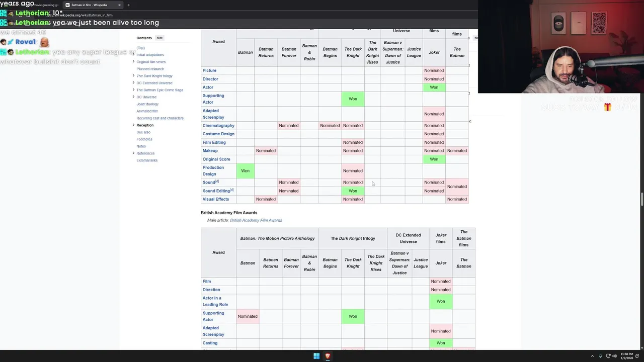Open the Film Editing award link
This screenshot has width=644, height=362.
(x=214, y=142)
